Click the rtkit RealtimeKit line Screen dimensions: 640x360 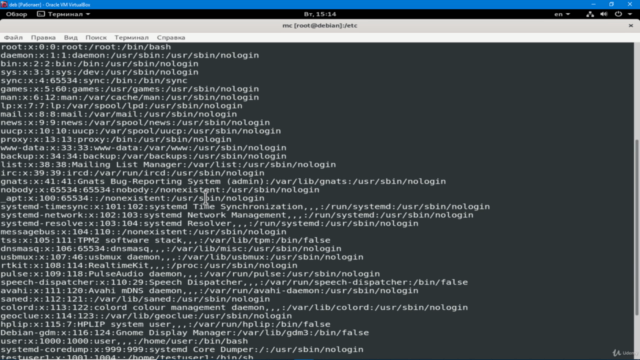149,265
